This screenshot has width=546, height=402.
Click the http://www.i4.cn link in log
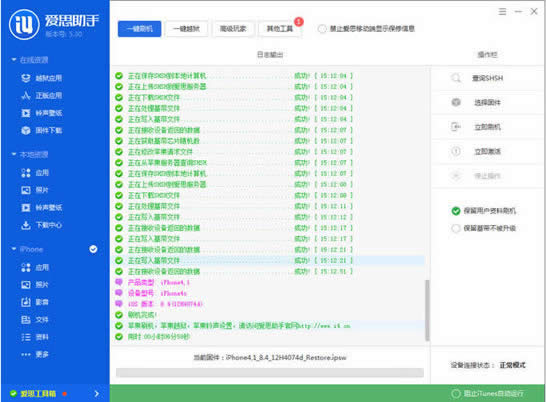325,326
